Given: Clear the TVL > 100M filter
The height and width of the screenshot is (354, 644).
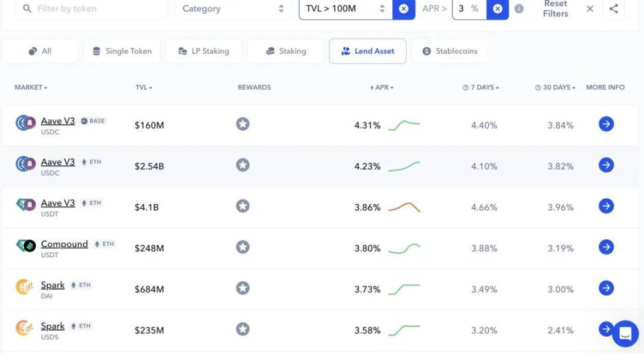Looking at the screenshot, I should [x=403, y=9].
